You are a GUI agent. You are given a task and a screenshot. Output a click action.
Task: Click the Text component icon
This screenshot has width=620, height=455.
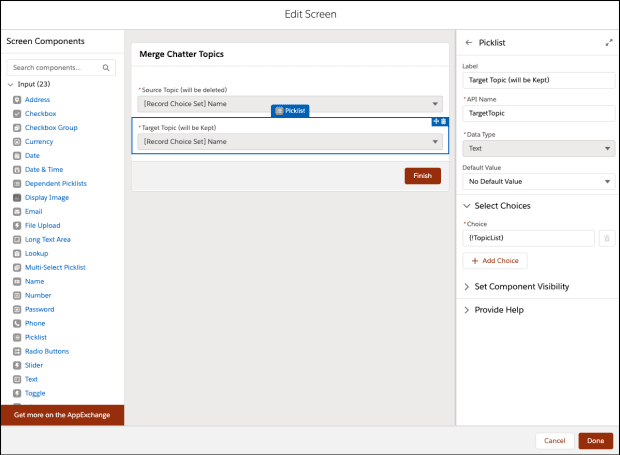pyautogui.click(x=17, y=379)
